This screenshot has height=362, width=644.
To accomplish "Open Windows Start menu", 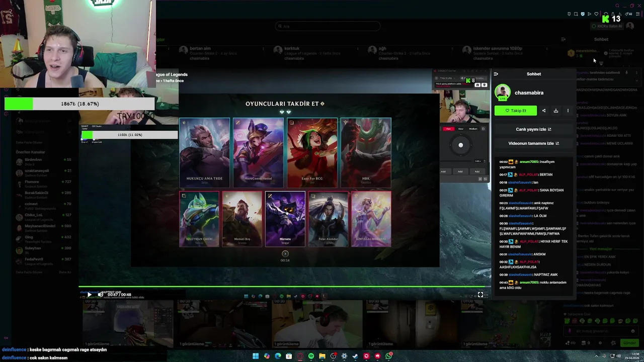I will [256, 356].
